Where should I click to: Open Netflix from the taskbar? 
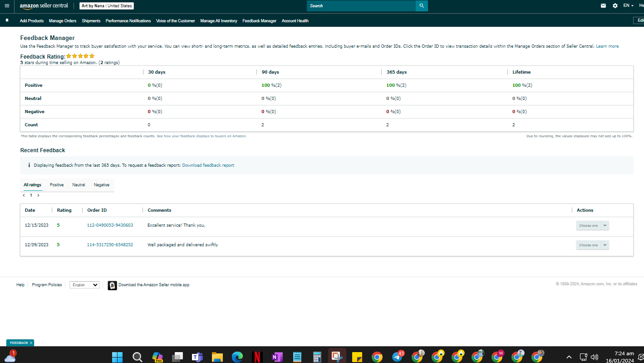[x=257, y=357]
